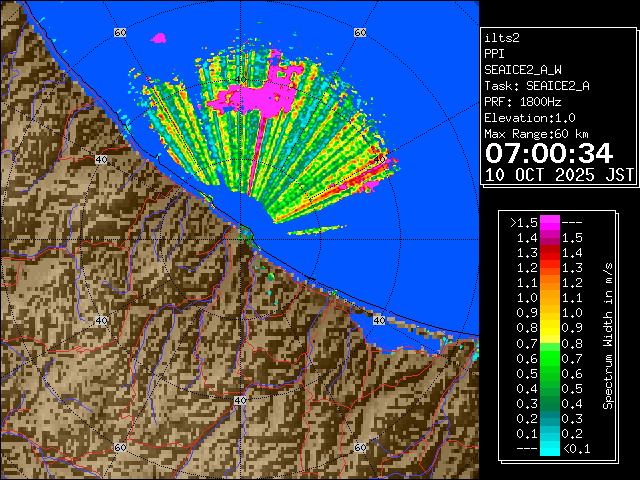Select the red 1.3 legend color band
640x480 pixels.
point(549,267)
